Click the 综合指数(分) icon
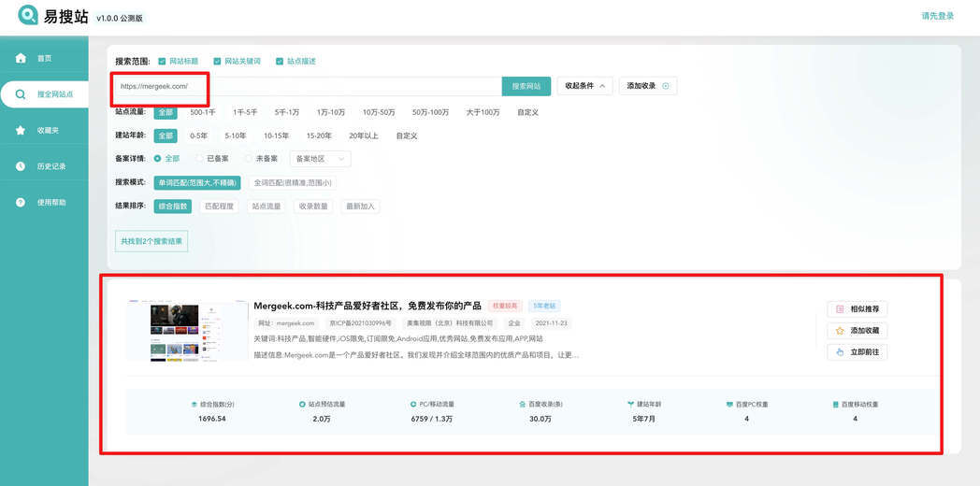Image resolution: width=980 pixels, height=486 pixels. pos(194,405)
